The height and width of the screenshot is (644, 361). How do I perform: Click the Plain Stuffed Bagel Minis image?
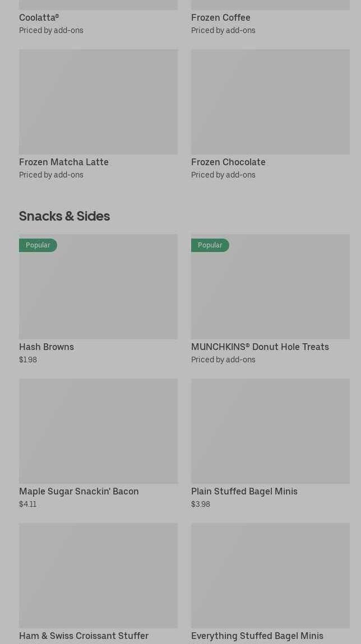click(270, 431)
